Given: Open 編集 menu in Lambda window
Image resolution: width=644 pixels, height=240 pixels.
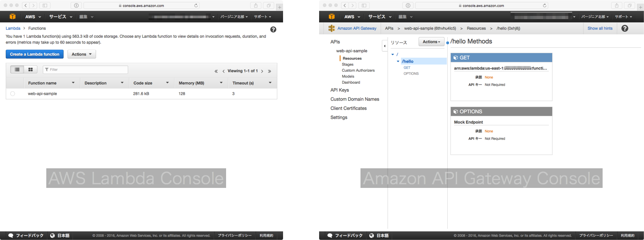Looking at the screenshot, I should 86,16.
